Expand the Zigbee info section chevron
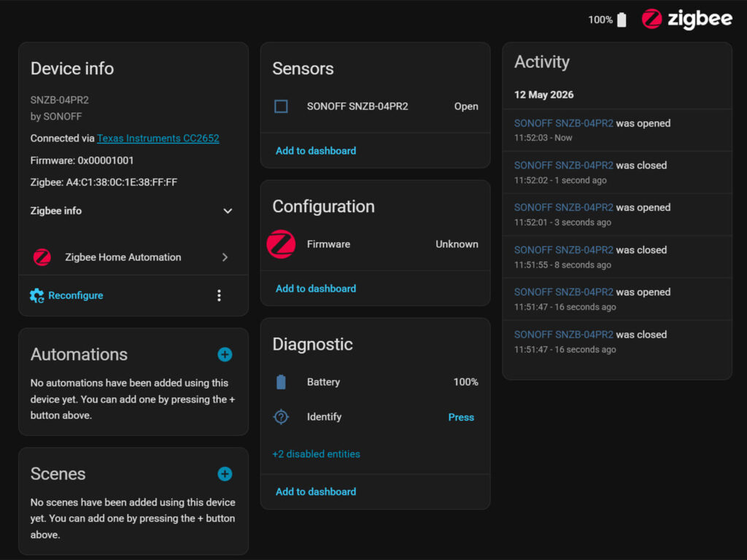747x560 pixels. (x=228, y=211)
